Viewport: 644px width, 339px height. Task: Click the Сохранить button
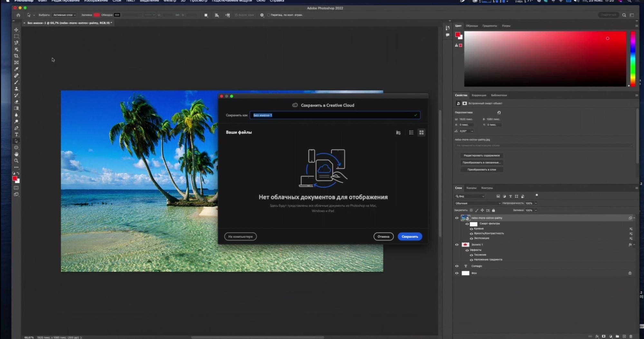(x=409, y=237)
